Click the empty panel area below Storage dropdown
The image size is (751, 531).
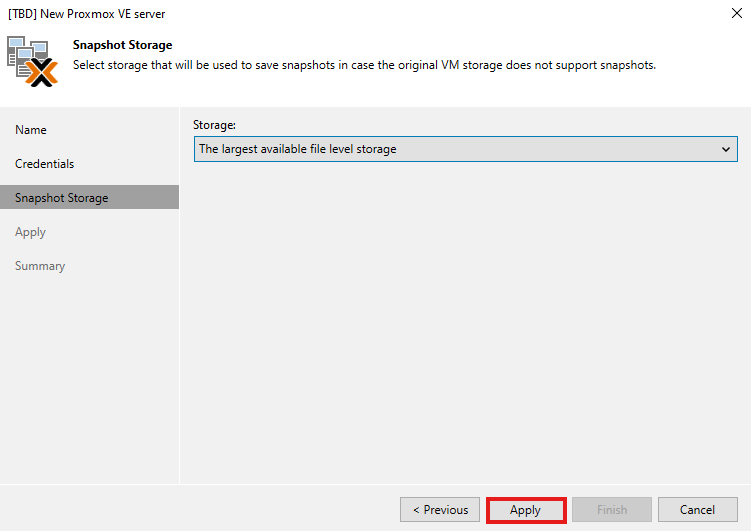click(x=465, y=320)
